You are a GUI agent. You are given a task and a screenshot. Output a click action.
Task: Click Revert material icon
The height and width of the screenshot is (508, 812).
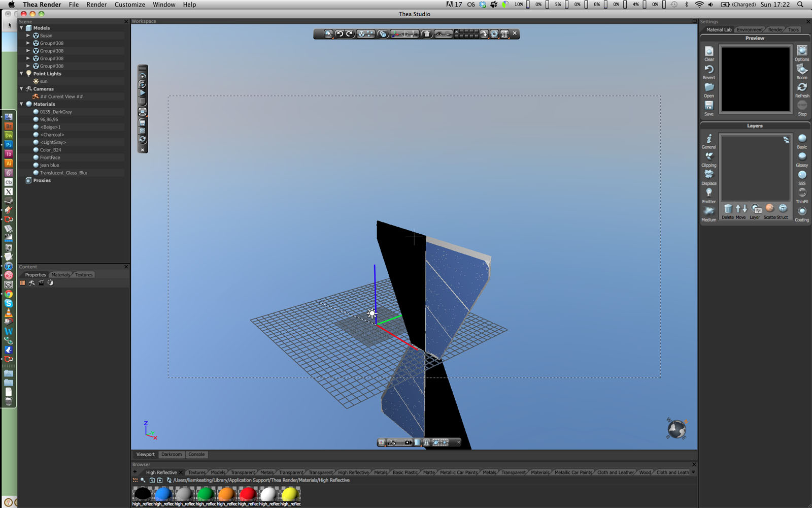(709, 72)
